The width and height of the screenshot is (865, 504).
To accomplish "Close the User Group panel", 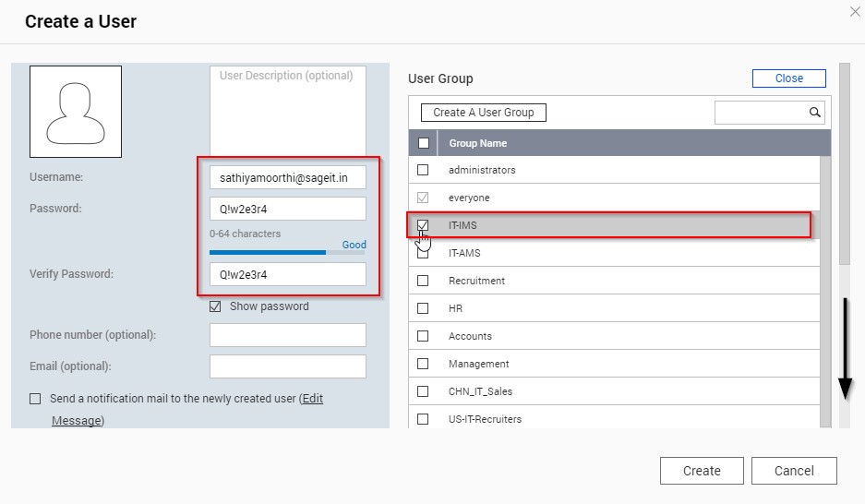I will pos(788,78).
